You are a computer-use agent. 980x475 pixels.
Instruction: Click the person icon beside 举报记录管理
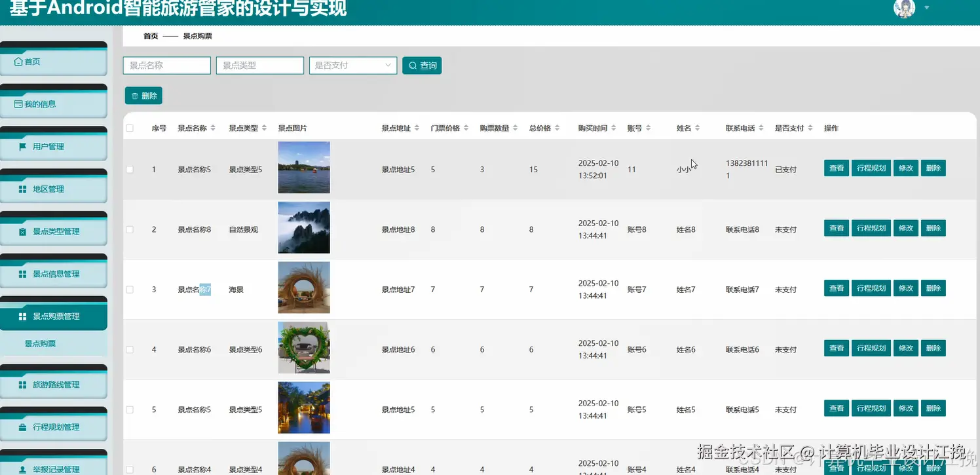23,470
